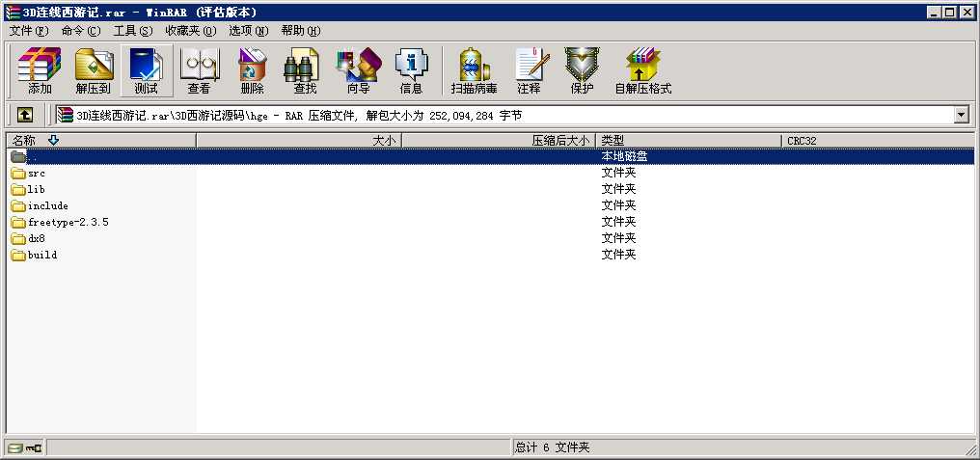Click 文件夹 type cell for src row
The image size is (980, 460).
(x=618, y=173)
